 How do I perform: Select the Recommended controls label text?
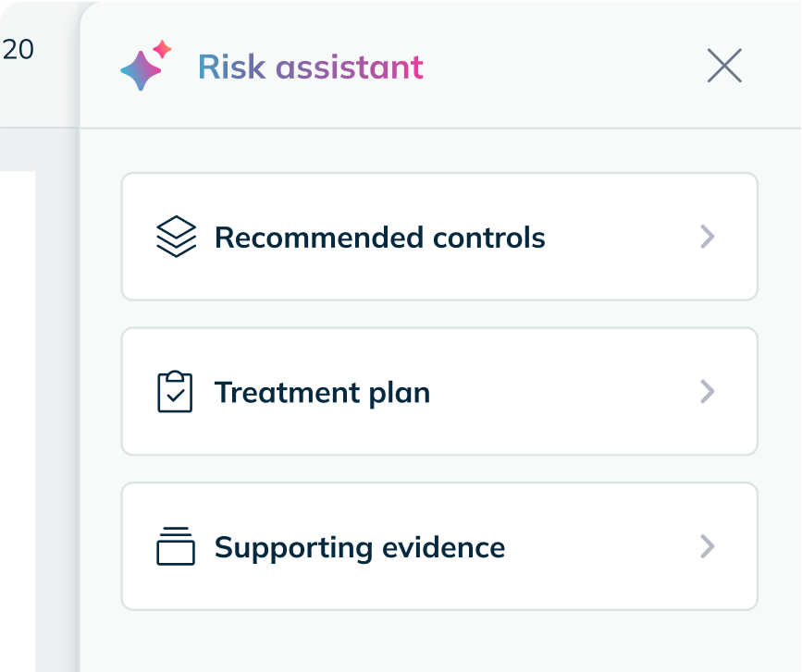pos(379,238)
